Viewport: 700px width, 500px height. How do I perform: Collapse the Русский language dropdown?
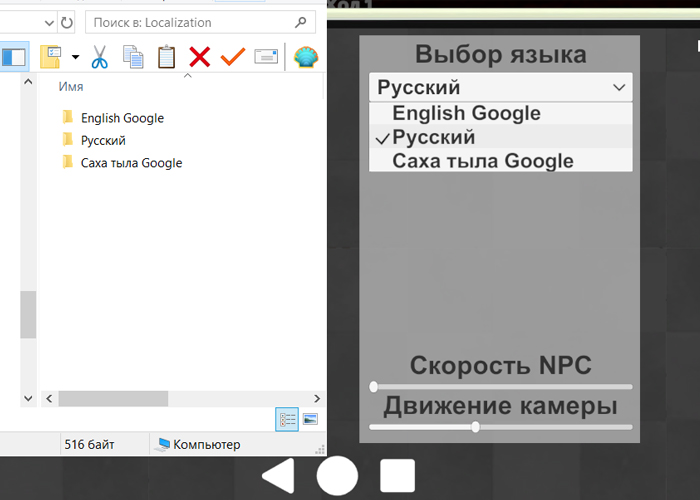tap(617, 88)
